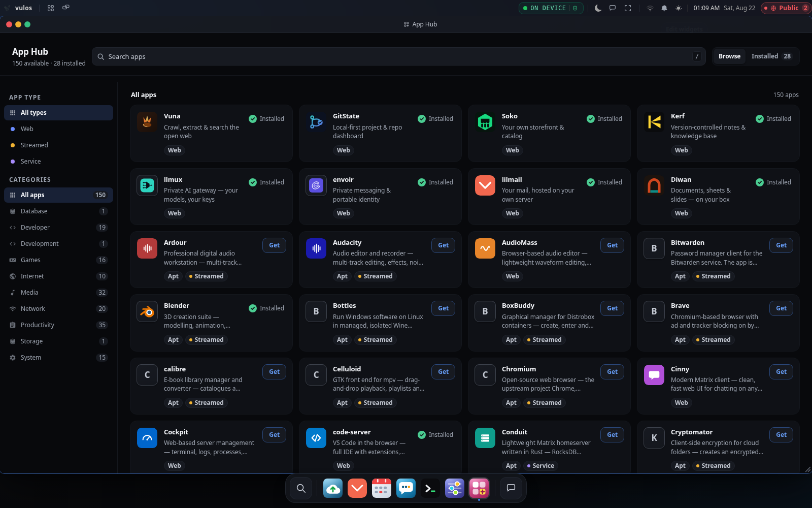812x508 pixels.
Task: Open the calendar app in the dock
Action: tap(382, 488)
